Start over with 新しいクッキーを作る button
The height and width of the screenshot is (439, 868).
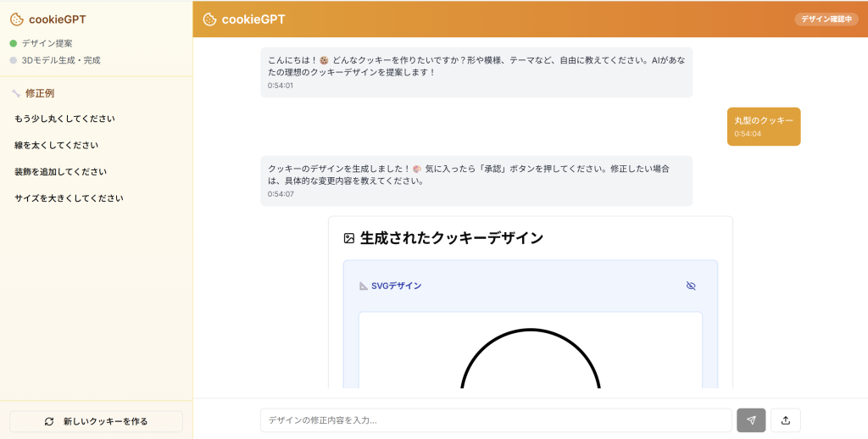97,421
